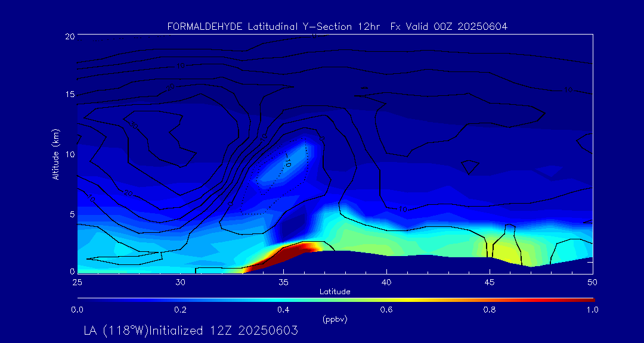Click the '(ppbv)' units label
Screen dimensions: 644x343
335,320
